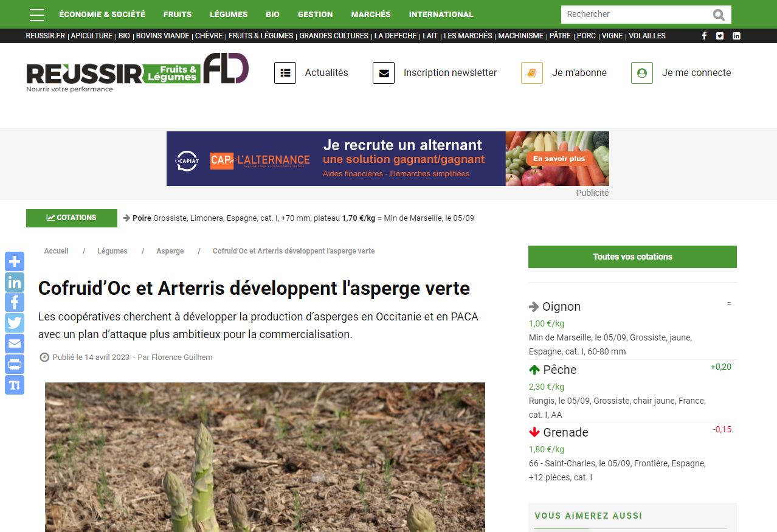Image resolution: width=777 pixels, height=532 pixels.
Task: Open the La Depeche site link
Action: [x=395, y=36]
